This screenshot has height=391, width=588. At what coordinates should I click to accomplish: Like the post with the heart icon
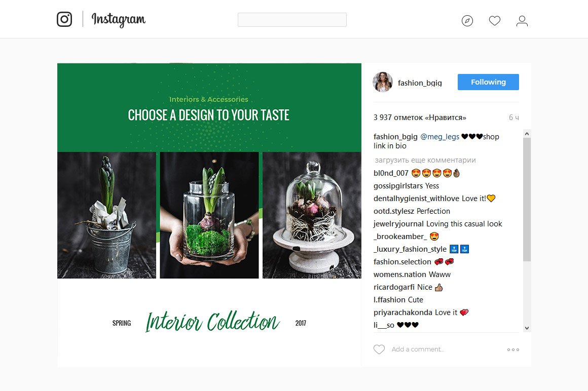point(379,349)
